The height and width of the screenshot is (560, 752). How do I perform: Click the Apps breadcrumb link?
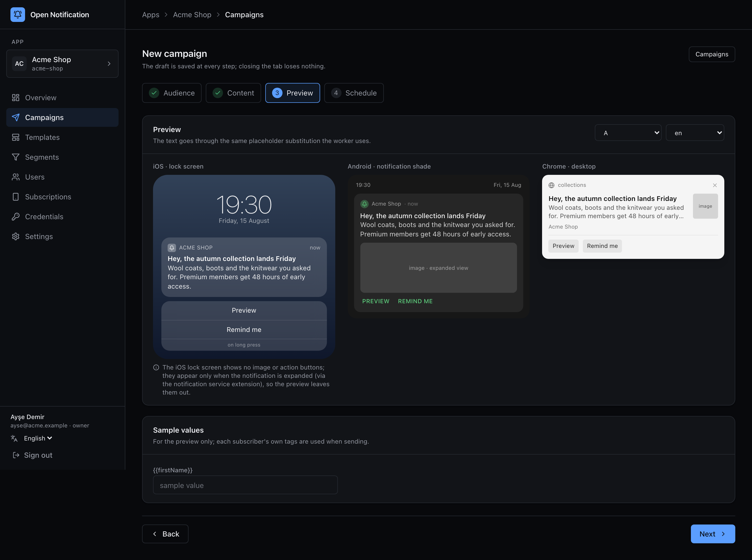151,15
